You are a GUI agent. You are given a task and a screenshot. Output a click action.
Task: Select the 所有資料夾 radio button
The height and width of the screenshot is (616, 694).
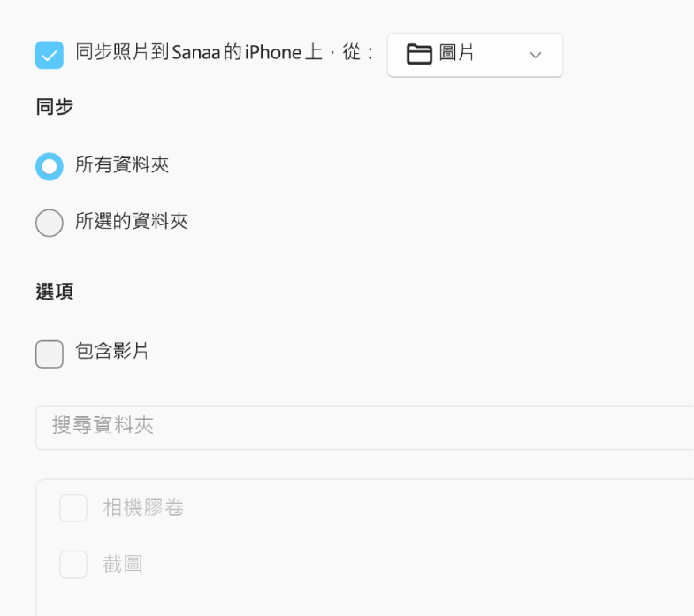(50, 166)
